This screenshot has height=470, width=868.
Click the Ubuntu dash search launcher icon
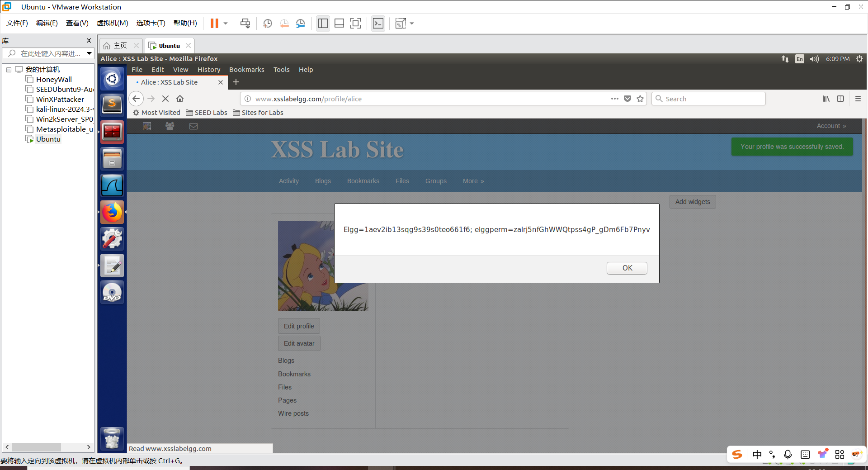click(x=112, y=79)
